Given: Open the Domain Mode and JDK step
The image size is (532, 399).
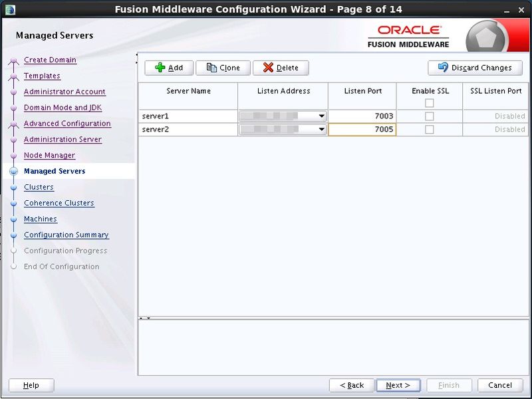Looking at the screenshot, I should coord(63,108).
